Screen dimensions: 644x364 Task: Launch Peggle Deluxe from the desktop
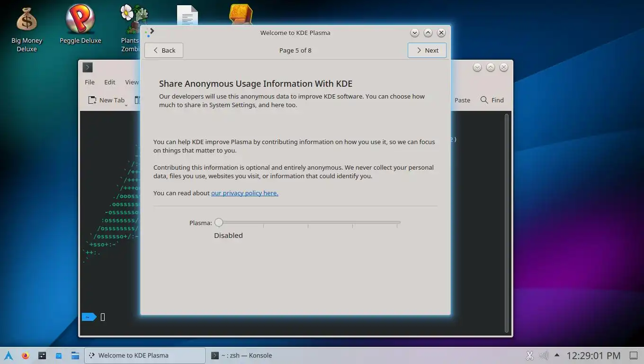(x=80, y=25)
